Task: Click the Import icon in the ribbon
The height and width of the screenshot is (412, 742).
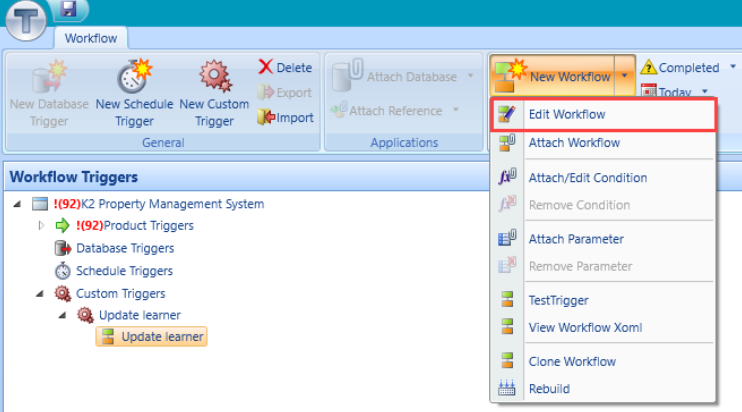Action: [265, 117]
